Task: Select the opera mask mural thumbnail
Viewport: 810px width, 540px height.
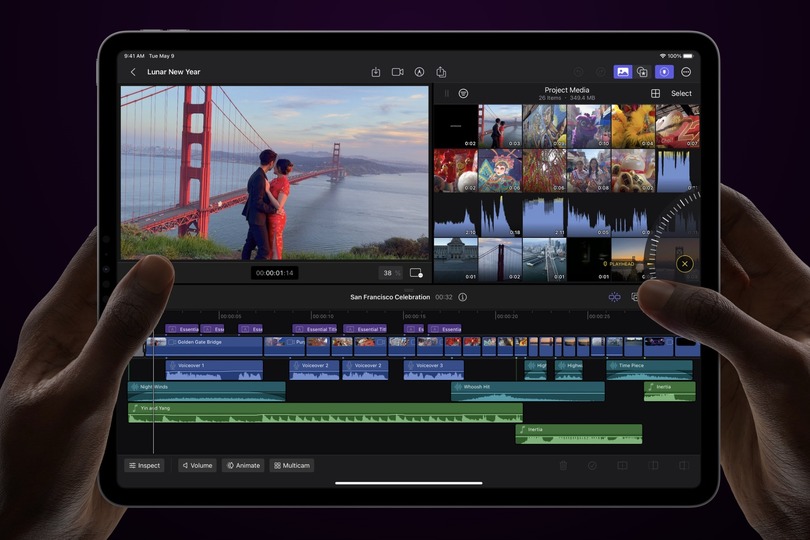Action: [500, 171]
